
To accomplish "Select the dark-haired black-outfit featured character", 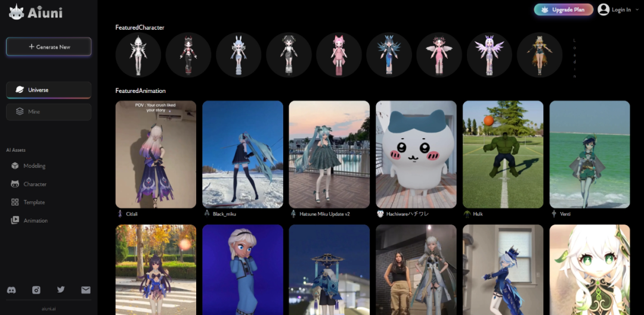I will pos(289,55).
